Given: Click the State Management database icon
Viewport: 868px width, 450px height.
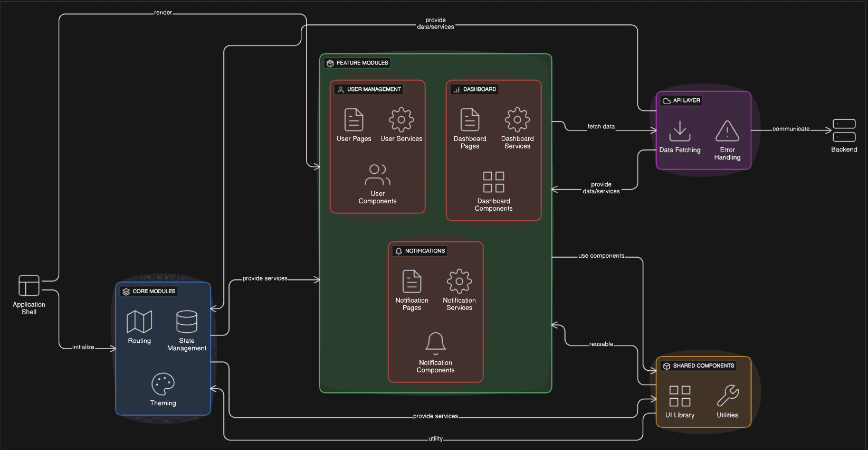Looking at the screenshot, I should tap(187, 322).
